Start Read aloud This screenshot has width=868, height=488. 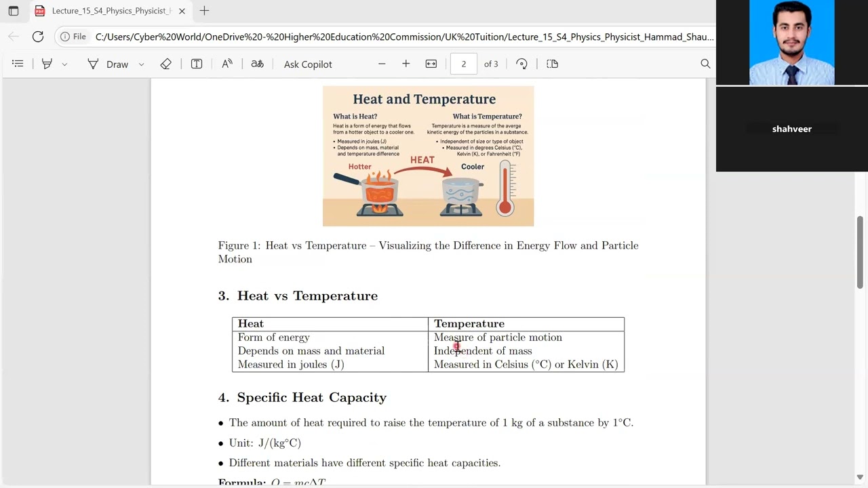pyautogui.click(x=227, y=64)
